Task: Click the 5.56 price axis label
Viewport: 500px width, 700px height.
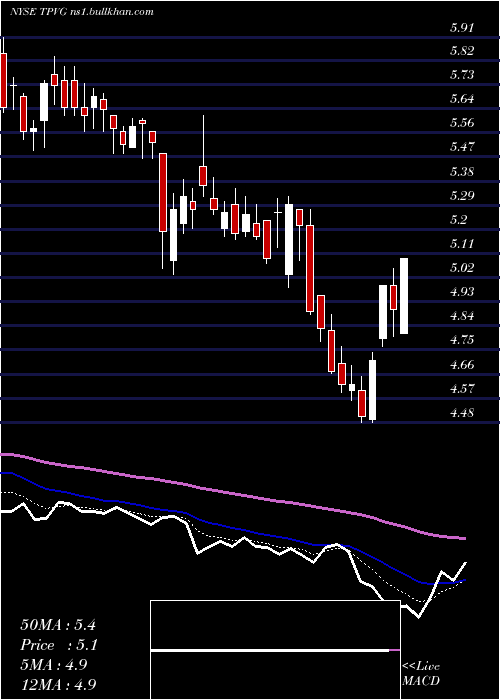Action: [x=461, y=123]
